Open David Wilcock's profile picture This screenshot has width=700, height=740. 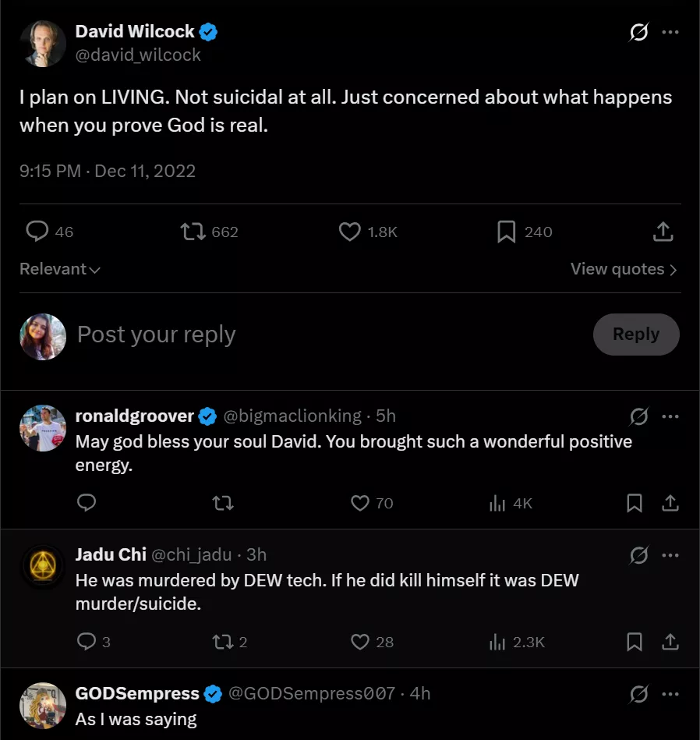click(43, 44)
